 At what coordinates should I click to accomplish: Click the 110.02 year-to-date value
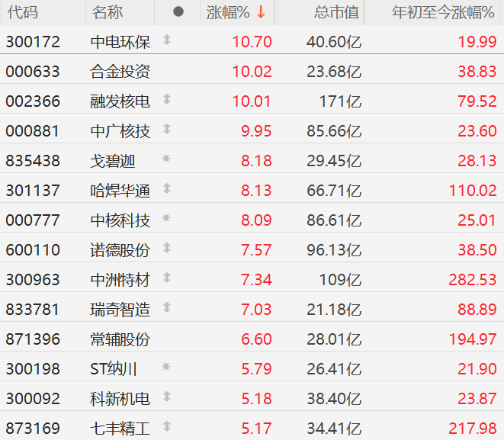coord(473,191)
